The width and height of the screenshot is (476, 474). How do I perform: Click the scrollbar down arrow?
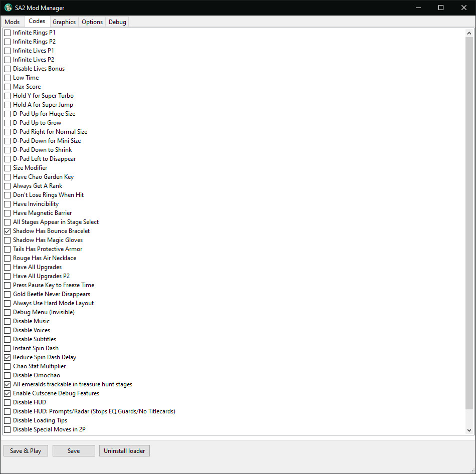pos(469,430)
